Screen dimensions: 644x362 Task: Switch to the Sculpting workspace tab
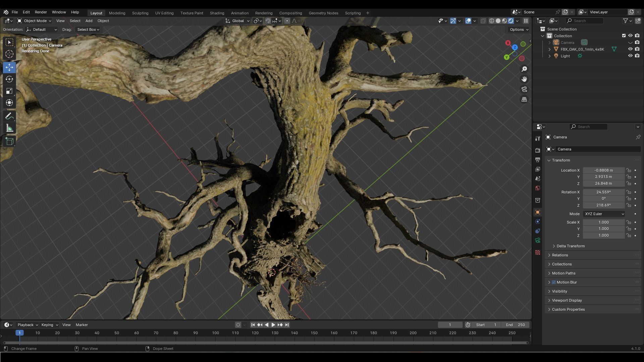(140, 13)
